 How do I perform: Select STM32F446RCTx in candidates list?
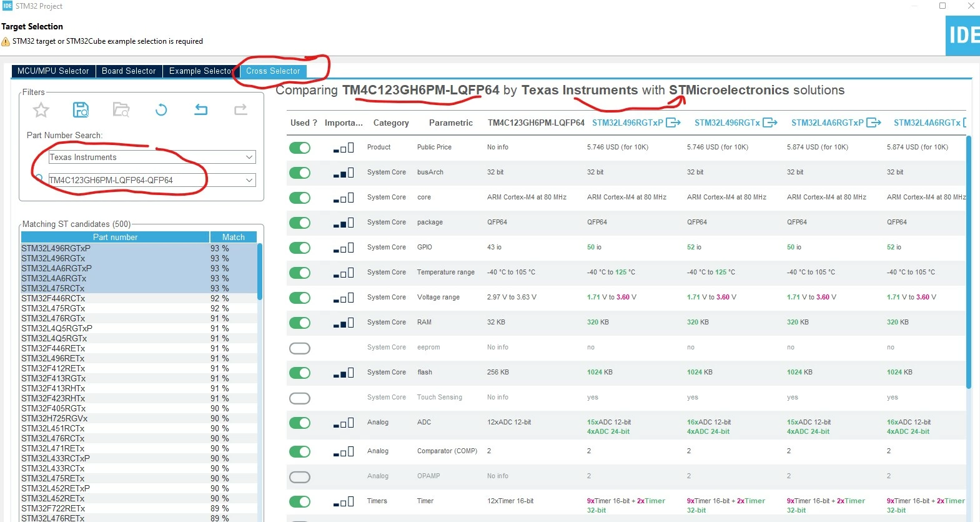53,298
